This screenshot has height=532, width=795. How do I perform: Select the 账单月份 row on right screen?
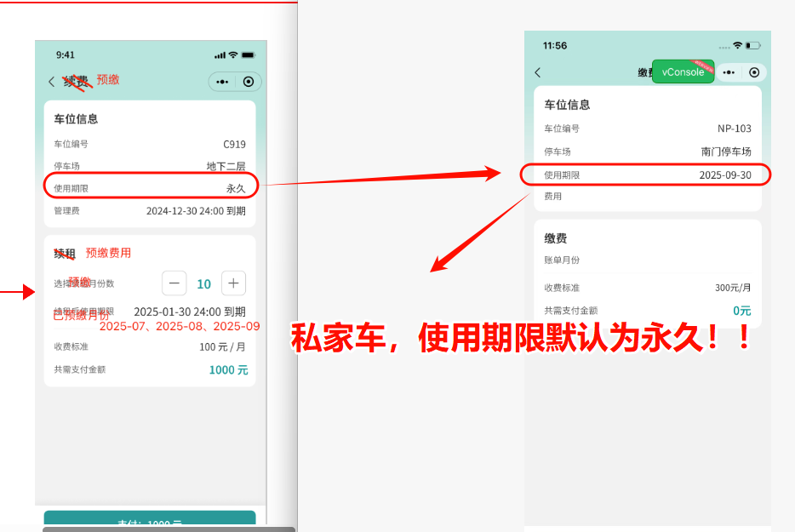point(647,260)
